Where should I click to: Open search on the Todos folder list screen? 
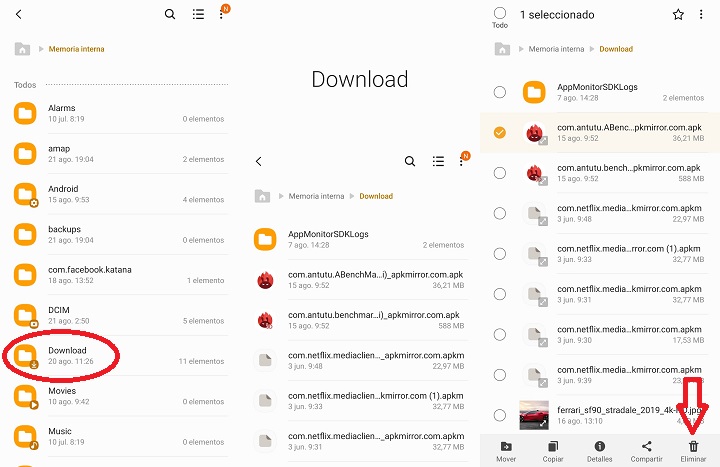pos(170,14)
